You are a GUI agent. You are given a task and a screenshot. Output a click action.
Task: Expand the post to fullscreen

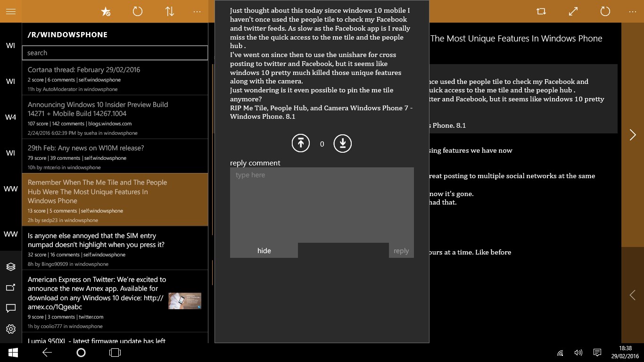click(x=573, y=11)
